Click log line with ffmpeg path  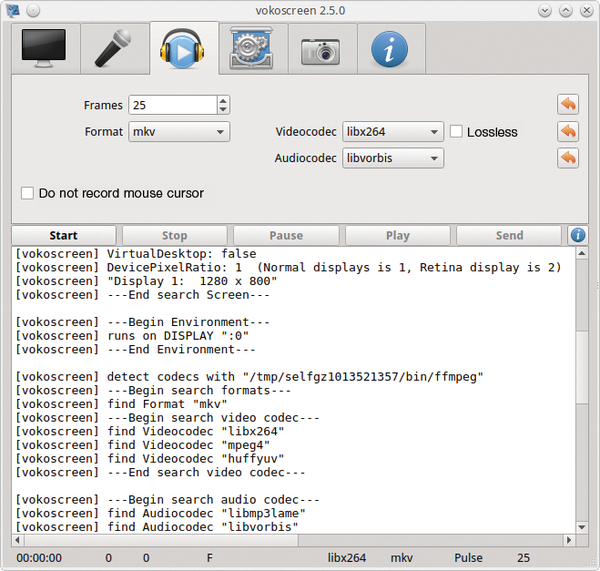(249, 377)
